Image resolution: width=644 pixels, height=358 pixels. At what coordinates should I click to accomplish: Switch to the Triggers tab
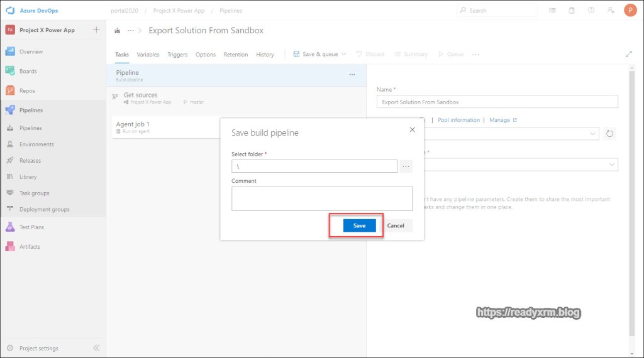tap(177, 55)
